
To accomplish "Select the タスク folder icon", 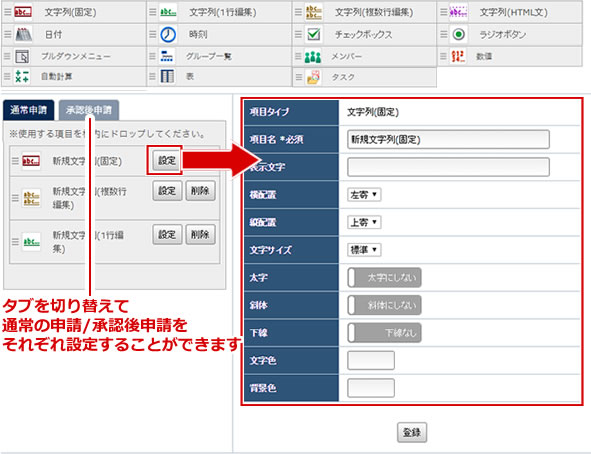I will tap(313, 77).
